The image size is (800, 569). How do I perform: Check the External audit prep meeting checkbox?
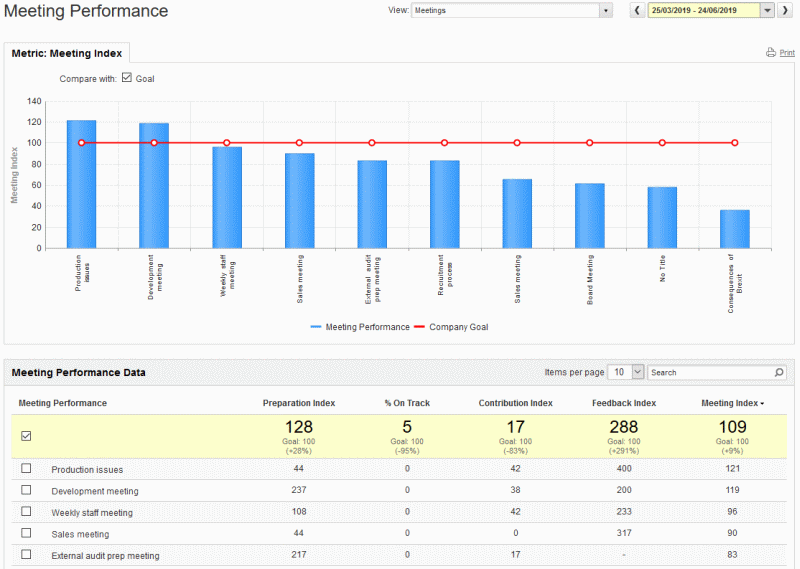26,554
